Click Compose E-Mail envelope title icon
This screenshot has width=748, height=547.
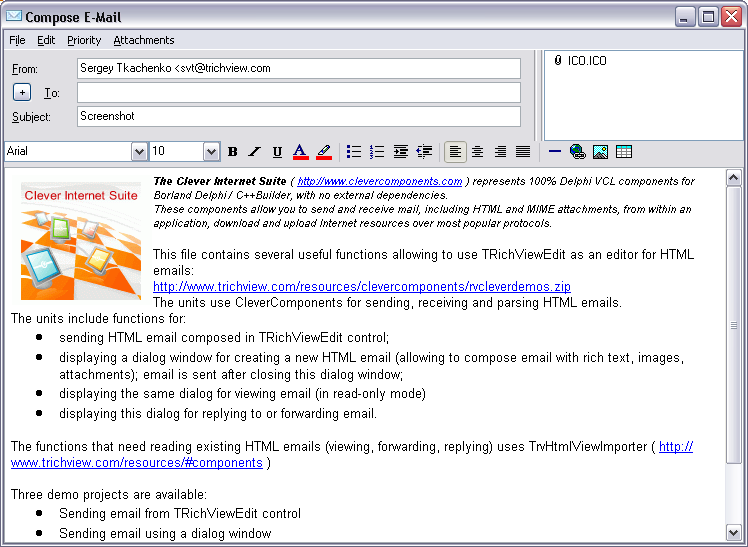click(x=14, y=16)
